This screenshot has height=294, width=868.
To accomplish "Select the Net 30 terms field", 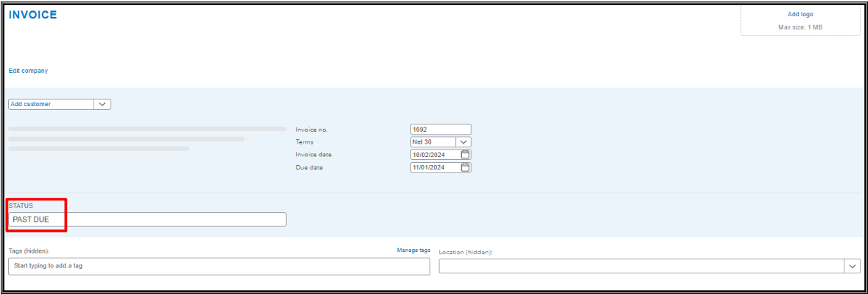I will (433, 141).
